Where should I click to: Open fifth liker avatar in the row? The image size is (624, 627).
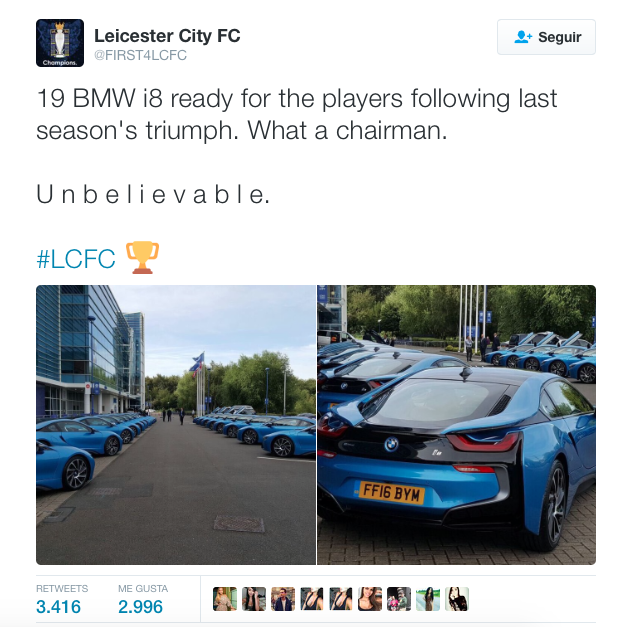pyautogui.click(x=341, y=599)
